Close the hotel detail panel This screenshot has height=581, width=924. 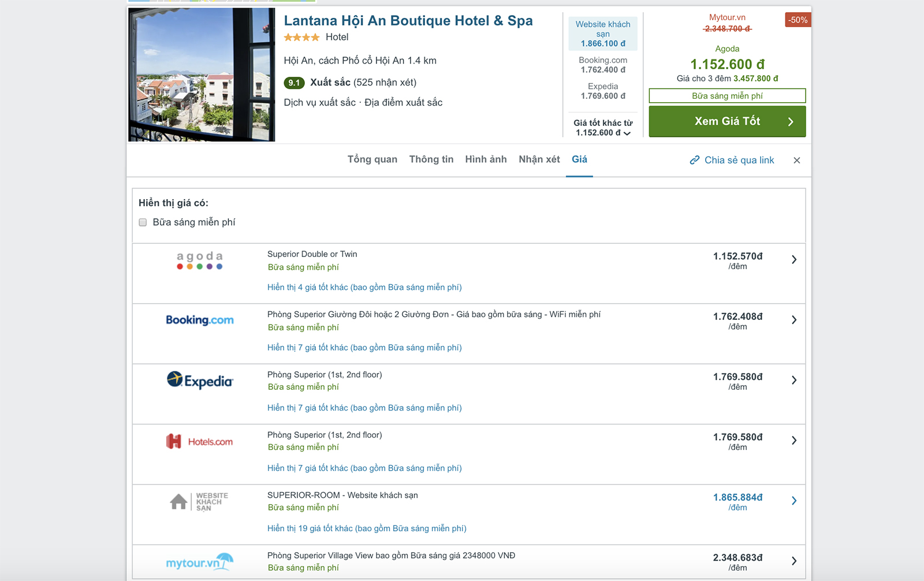pos(797,161)
